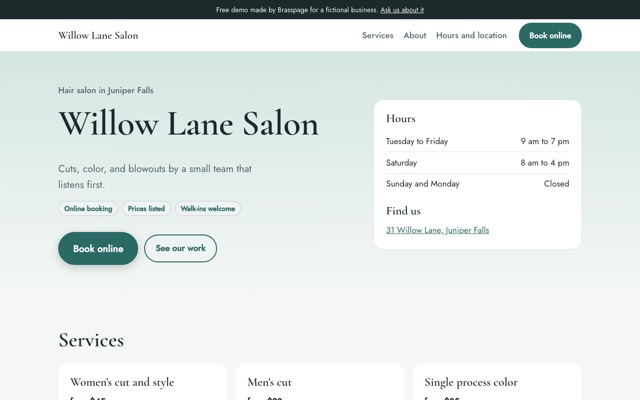Screen dimensions: 640x400
Task: Click the Hours card heading
Action: tap(400, 118)
